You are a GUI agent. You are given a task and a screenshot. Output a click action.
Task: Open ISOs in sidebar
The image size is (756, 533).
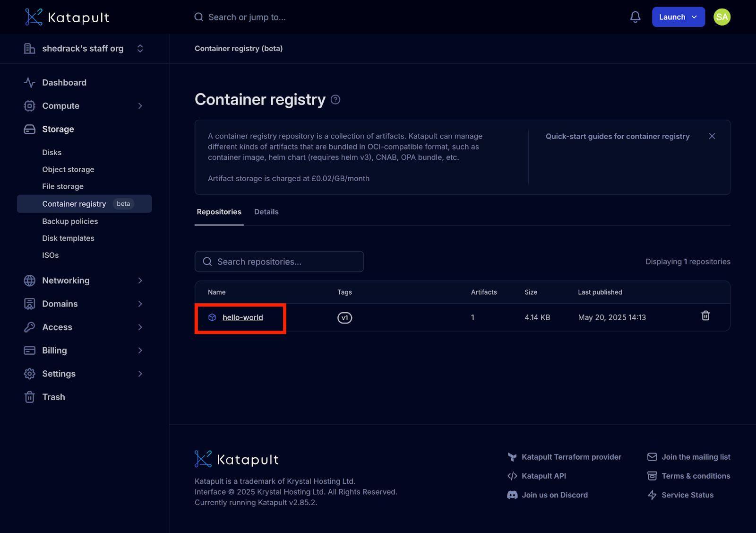pyautogui.click(x=51, y=255)
